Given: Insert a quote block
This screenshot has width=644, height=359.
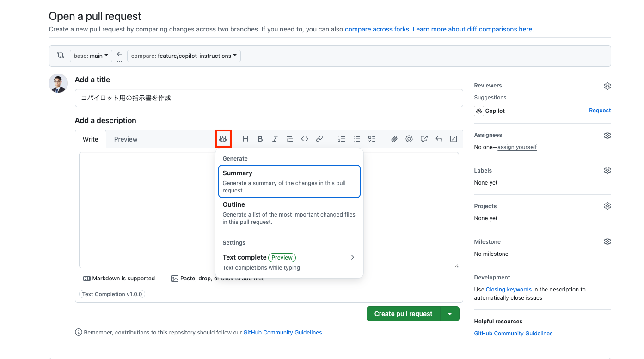Looking at the screenshot, I should 290,139.
